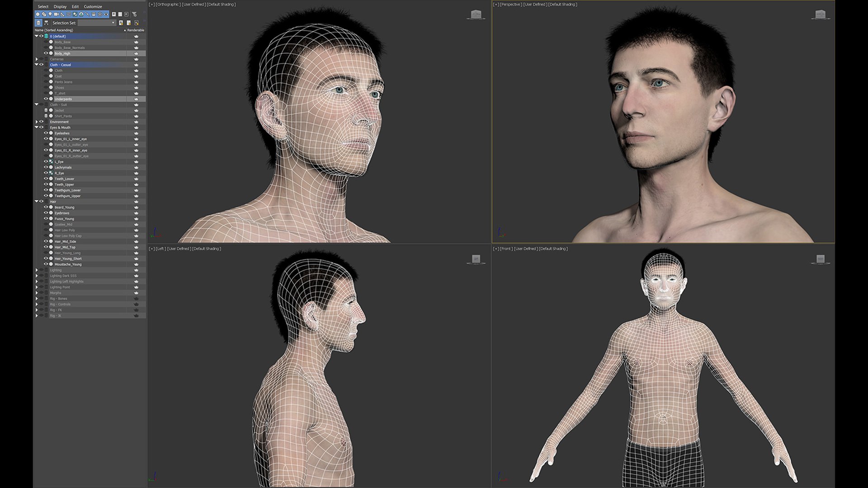Click the Renderable column header
Screen dimensions: 868x488
coord(135,30)
